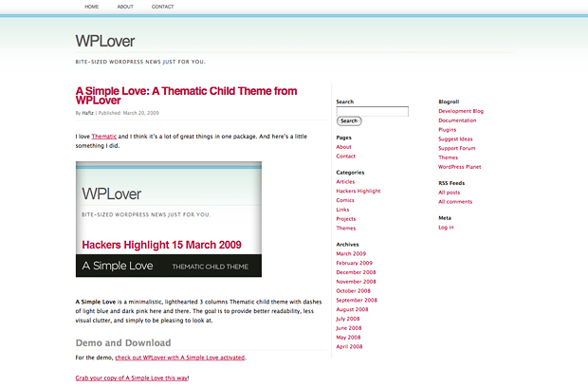Screen dimensions: 588x387
Task: Open the A Simple Love theme preview image
Action: (x=168, y=219)
